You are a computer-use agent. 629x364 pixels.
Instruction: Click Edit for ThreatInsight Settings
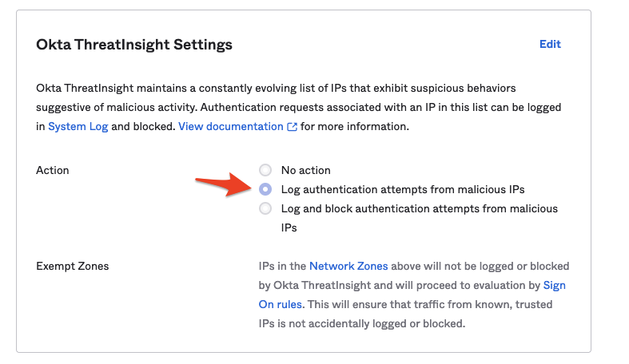(550, 44)
